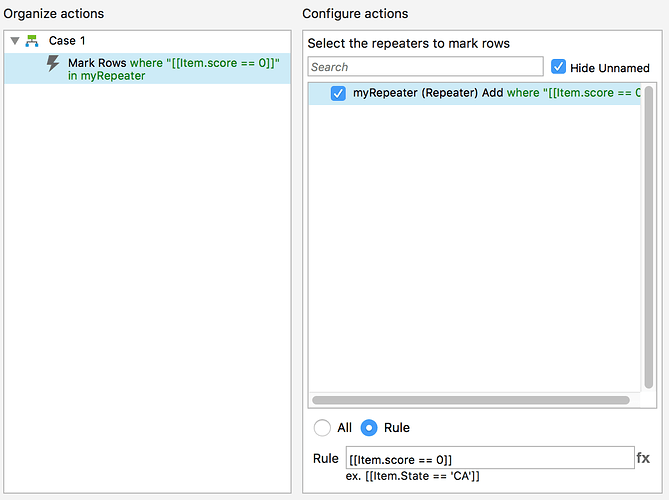
Task: Click the "Rule" label beside the text field
Action: [325, 458]
